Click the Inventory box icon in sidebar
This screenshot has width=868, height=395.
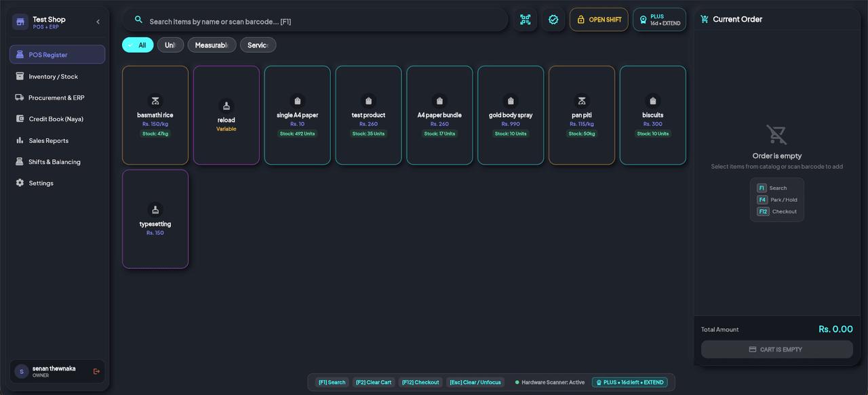tap(20, 77)
